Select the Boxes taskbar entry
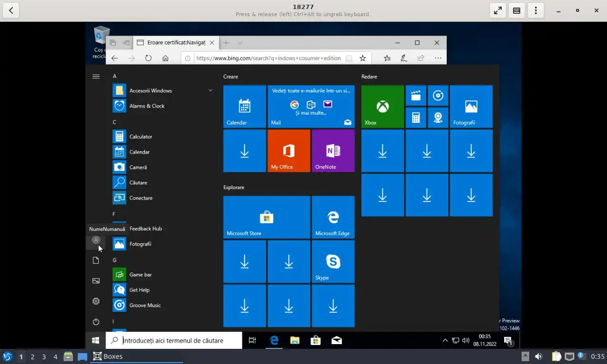The height and width of the screenshot is (364, 607). click(x=137, y=356)
